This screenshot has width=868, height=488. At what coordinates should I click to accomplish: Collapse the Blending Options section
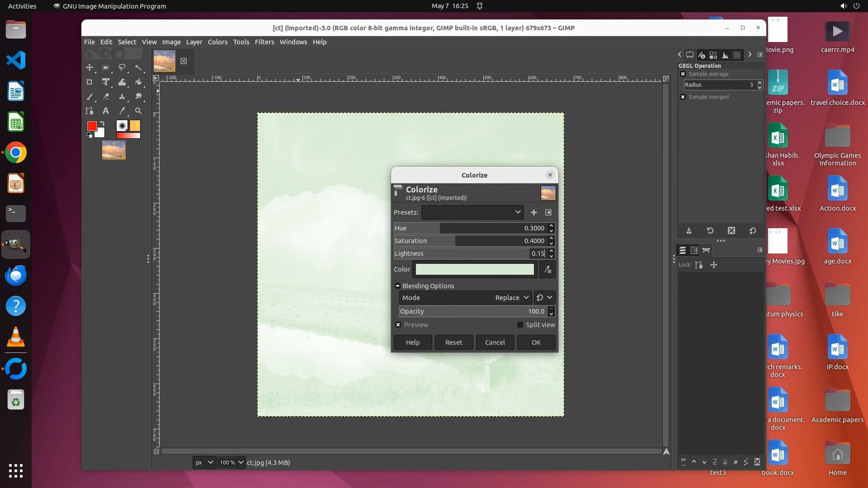pos(398,286)
